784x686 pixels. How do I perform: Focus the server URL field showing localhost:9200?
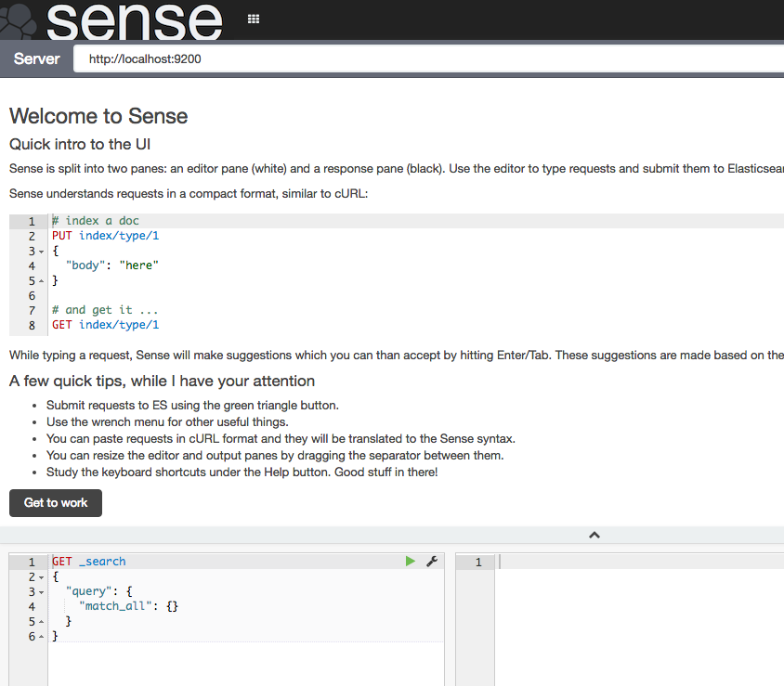(x=427, y=58)
